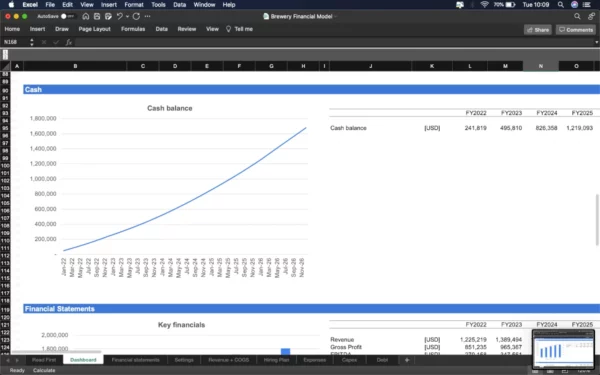Click the Cash balance value 826,358
The height and width of the screenshot is (375, 600).
click(546, 128)
